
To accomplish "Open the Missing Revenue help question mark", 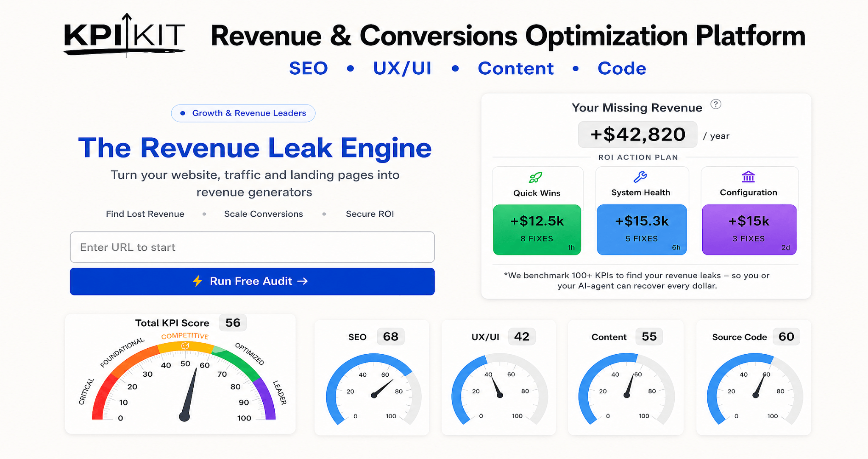I will [x=716, y=104].
